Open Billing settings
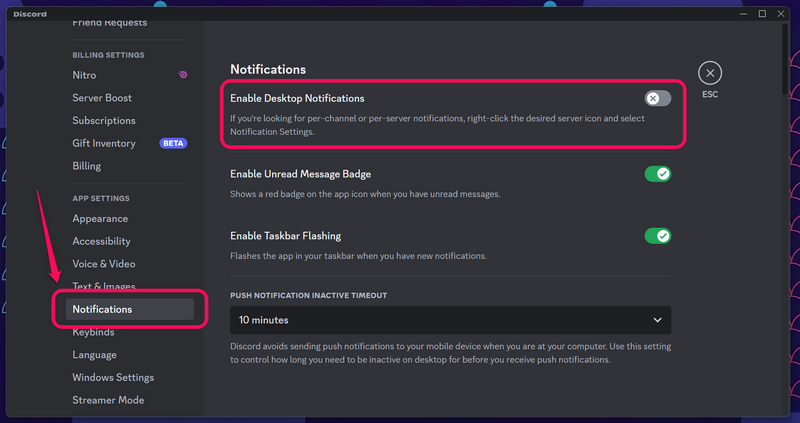The width and height of the screenshot is (800, 423). (x=86, y=166)
